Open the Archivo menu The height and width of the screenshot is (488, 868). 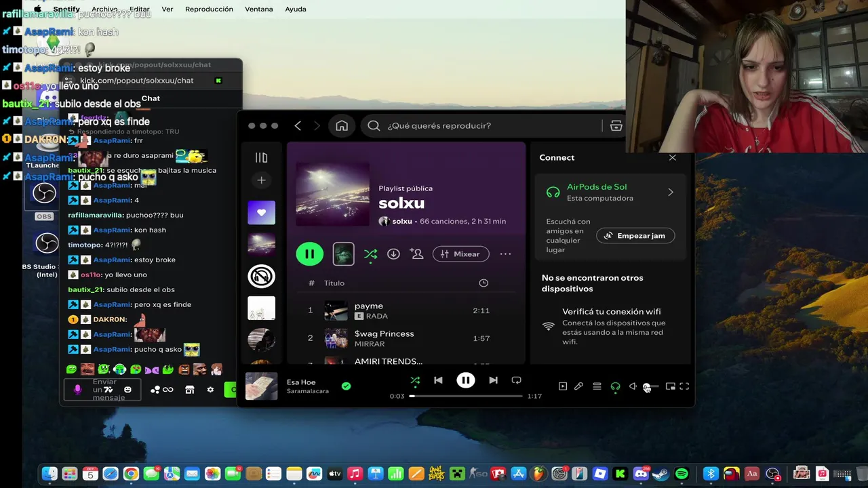104,9
